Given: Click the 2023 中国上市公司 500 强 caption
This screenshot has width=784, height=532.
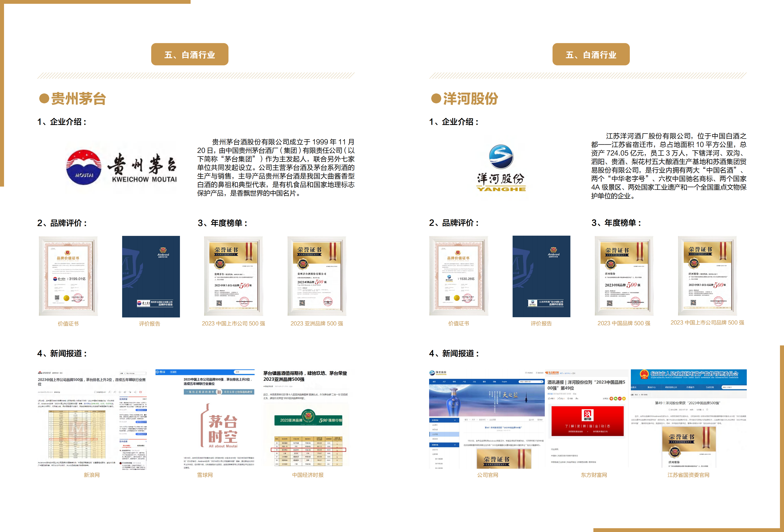Looking at the screenshot, I should point(234,324).
